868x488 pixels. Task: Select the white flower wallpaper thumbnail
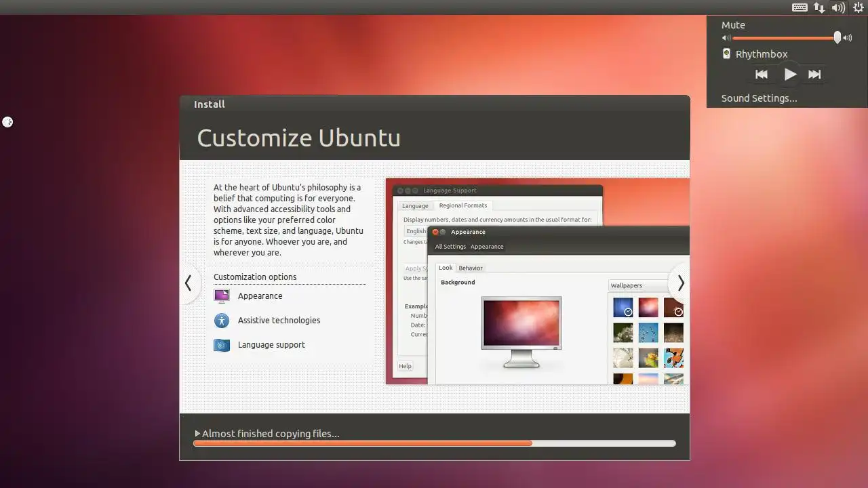[623, 358]
